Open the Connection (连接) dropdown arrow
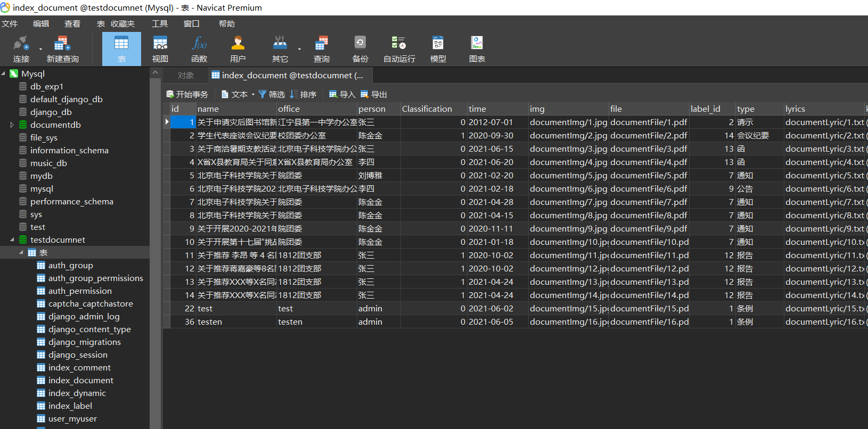Screen dimensions: 868x429 coord(40,49)
